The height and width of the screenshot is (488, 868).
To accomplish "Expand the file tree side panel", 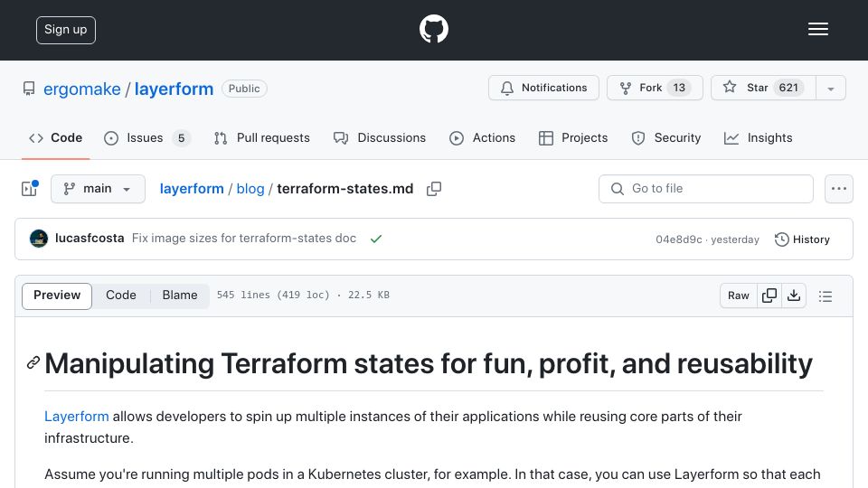I will 29,189.
